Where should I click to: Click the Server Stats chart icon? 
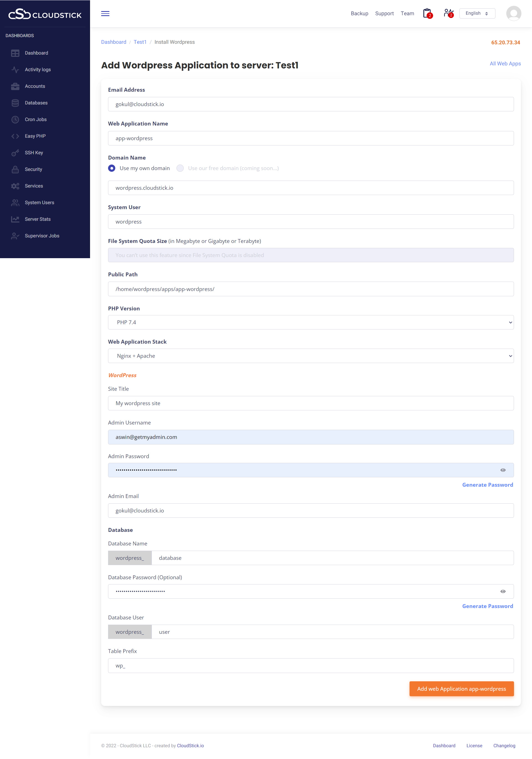[x=15, y=219]
